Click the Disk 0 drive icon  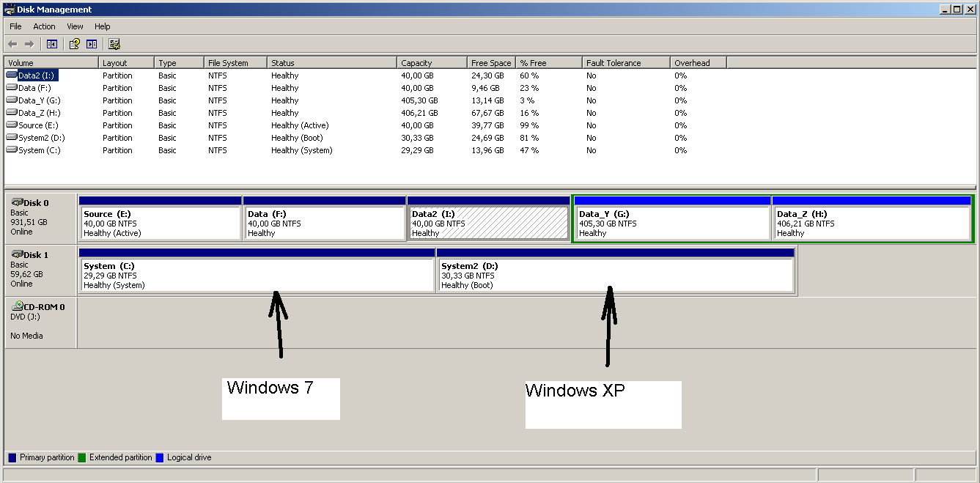point(17,202)
